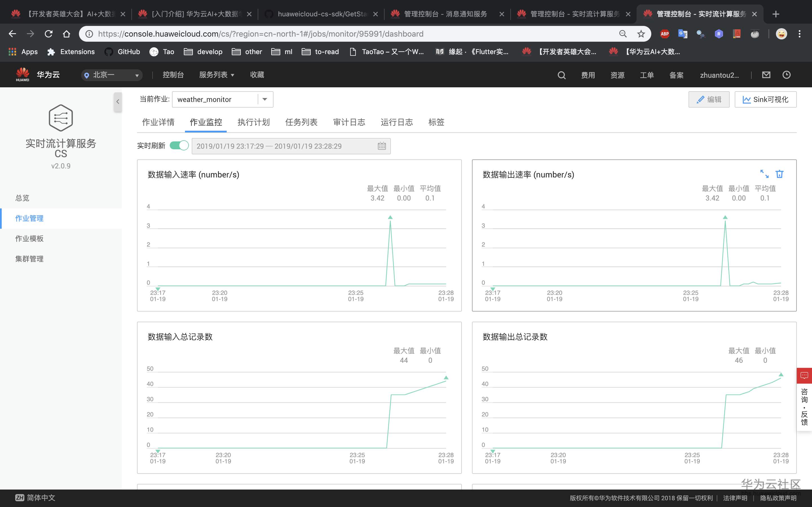Open the history clock icon in header
The width and height of the screenshot is (812, 507).
786,75
